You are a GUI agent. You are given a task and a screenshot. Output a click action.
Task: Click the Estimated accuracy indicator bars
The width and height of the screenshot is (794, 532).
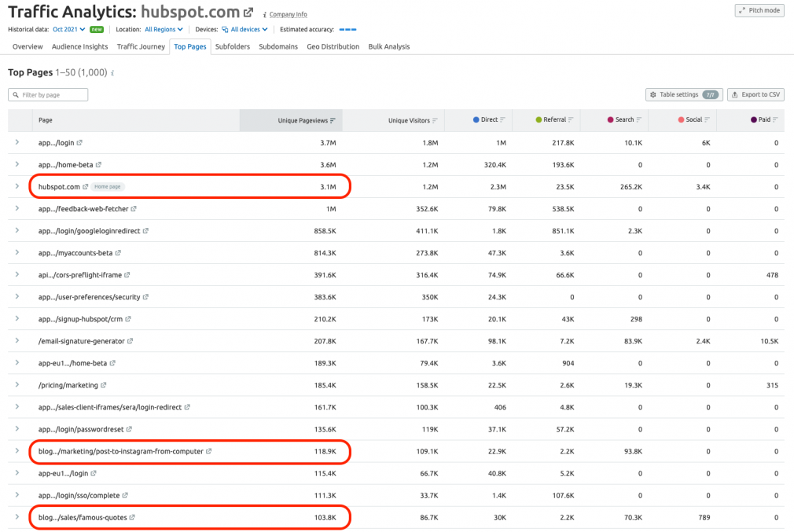[348, 29]
